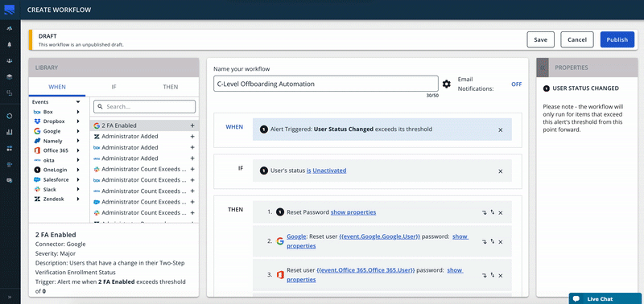Viewport: 644px width, 304px height.
Task: Click the bent down-arrow icon on Office 365 step 3
Action: point(485,275)
